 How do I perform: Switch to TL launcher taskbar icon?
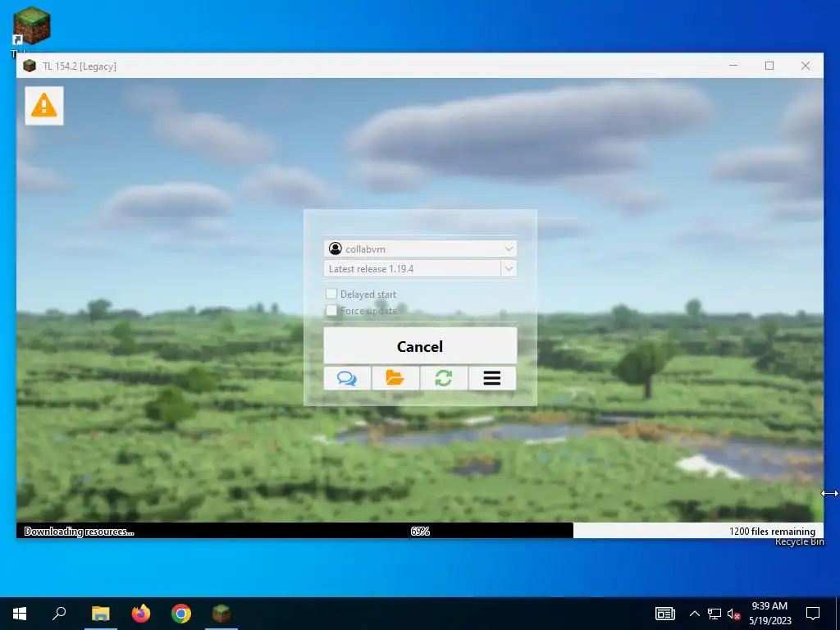point(221,614)
